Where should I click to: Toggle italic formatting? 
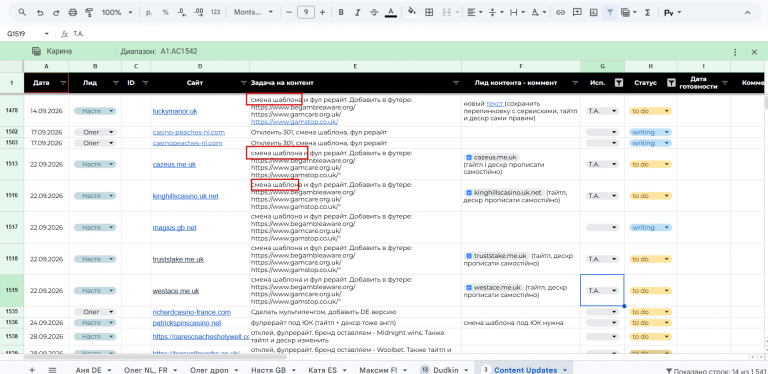click(358, 12)
